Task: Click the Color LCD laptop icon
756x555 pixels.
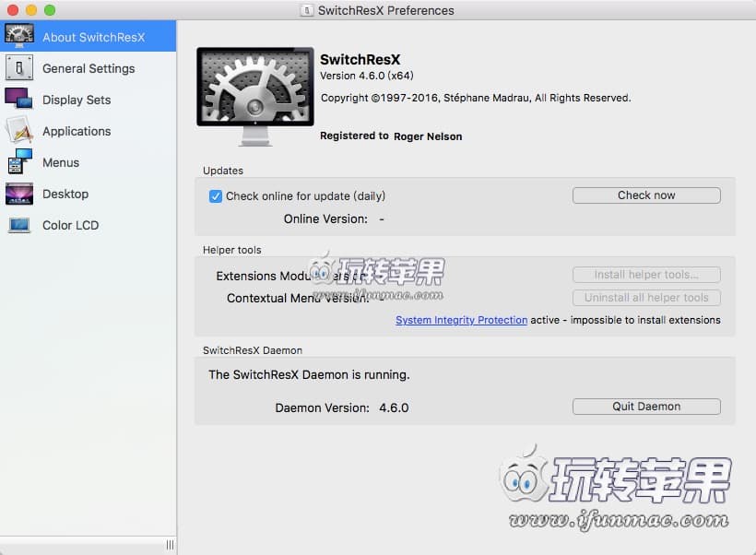Action: pos(19,225)
